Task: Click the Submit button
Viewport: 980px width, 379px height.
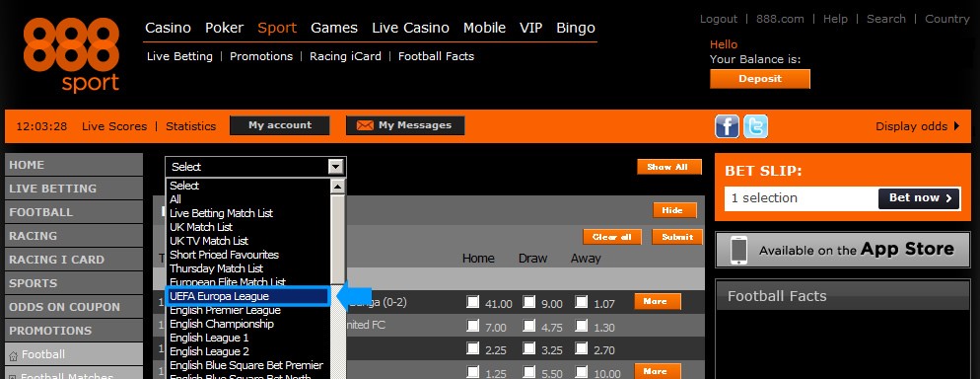Action: pyautogui.click(x=677, y=237)
